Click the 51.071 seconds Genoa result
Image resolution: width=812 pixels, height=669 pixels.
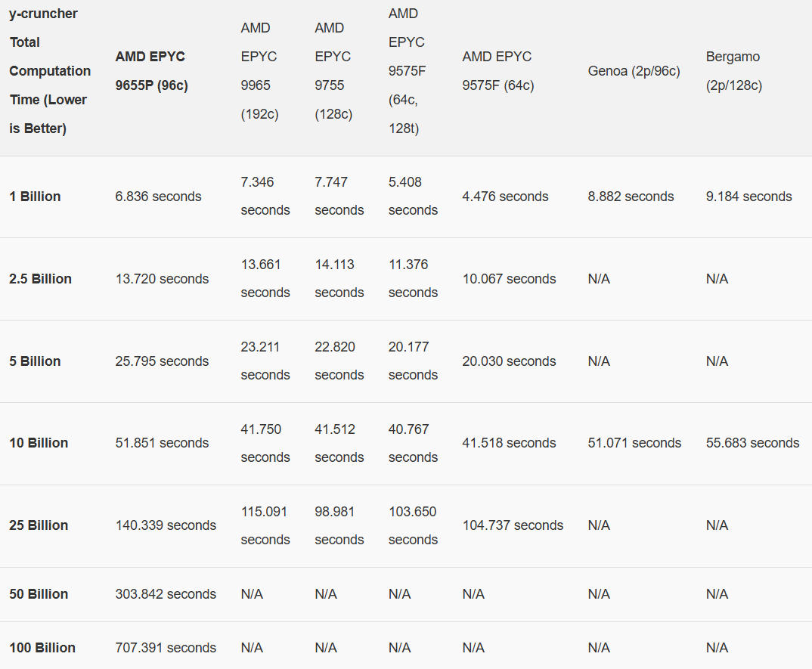coord(634,443)
